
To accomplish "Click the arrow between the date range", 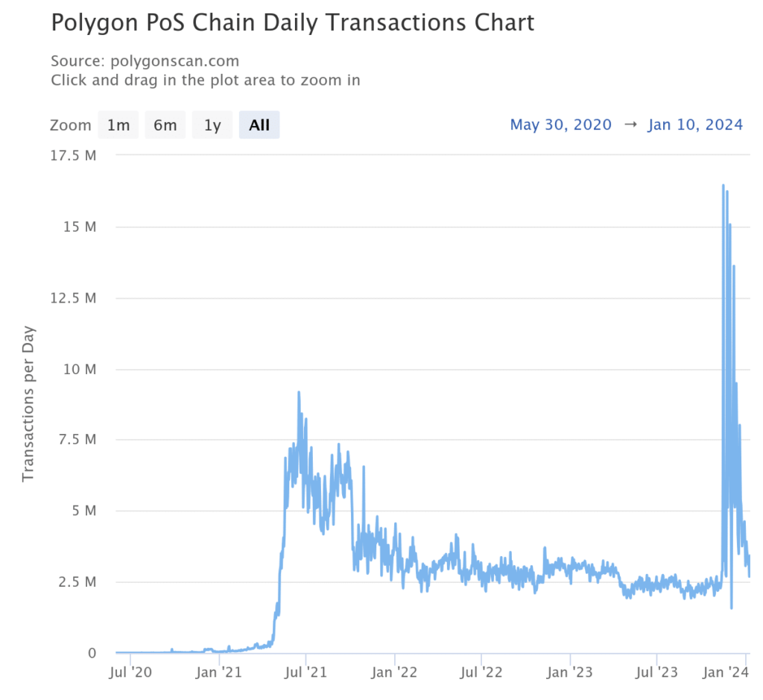I will (630, 124).
